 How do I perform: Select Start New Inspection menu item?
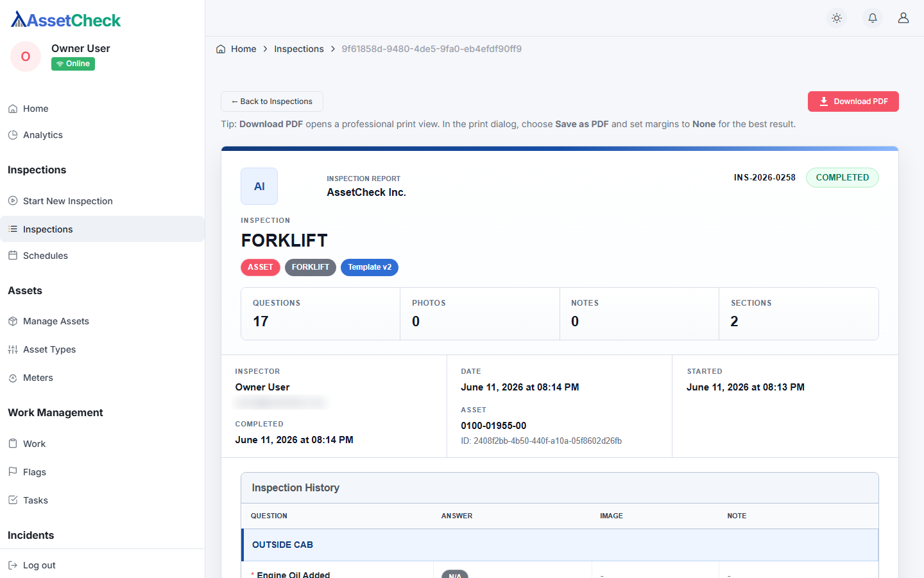(103, 201)
